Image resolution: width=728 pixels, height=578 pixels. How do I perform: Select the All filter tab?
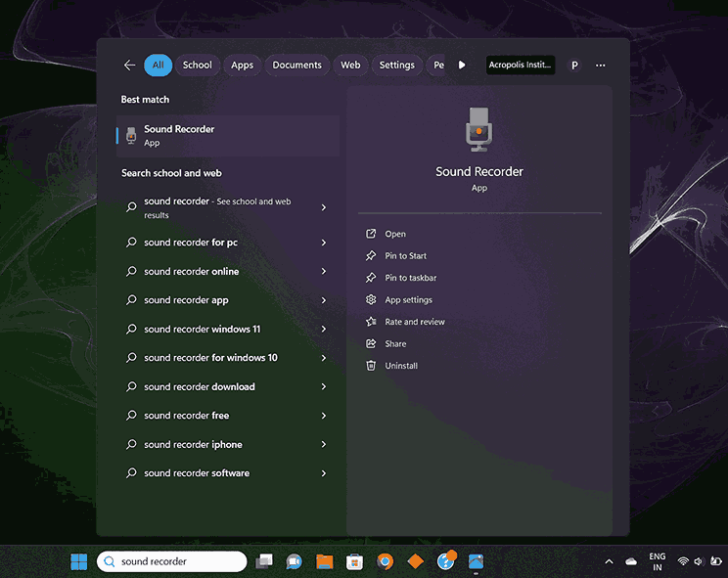(158, 65)
